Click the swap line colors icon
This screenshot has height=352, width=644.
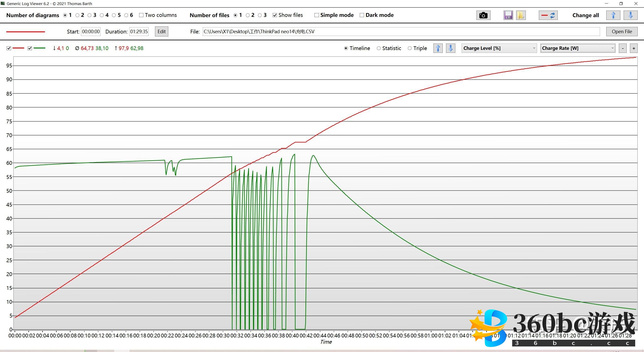point(548,15)
